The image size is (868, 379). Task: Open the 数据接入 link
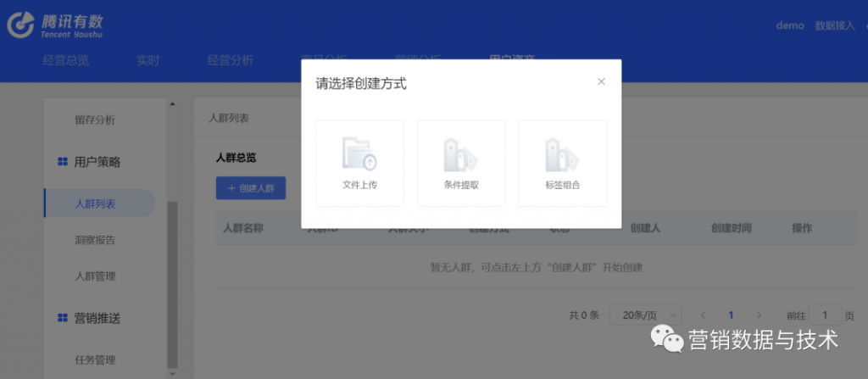point(834,25)
